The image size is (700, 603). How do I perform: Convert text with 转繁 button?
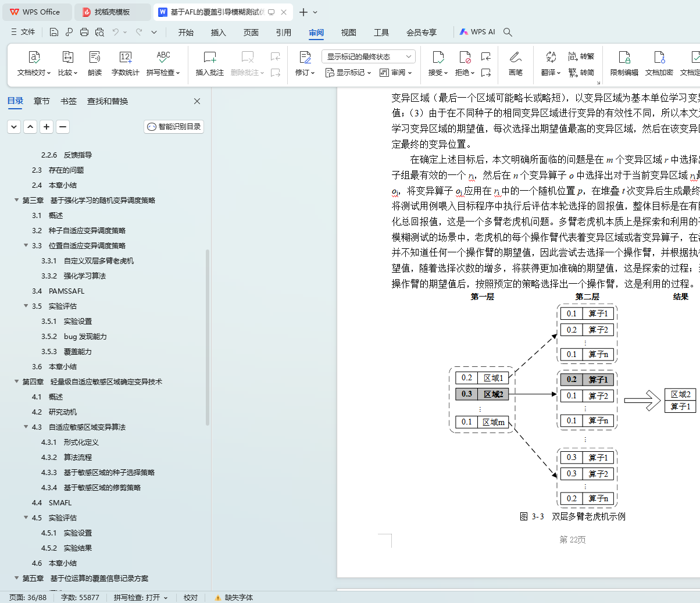point(581,56)
